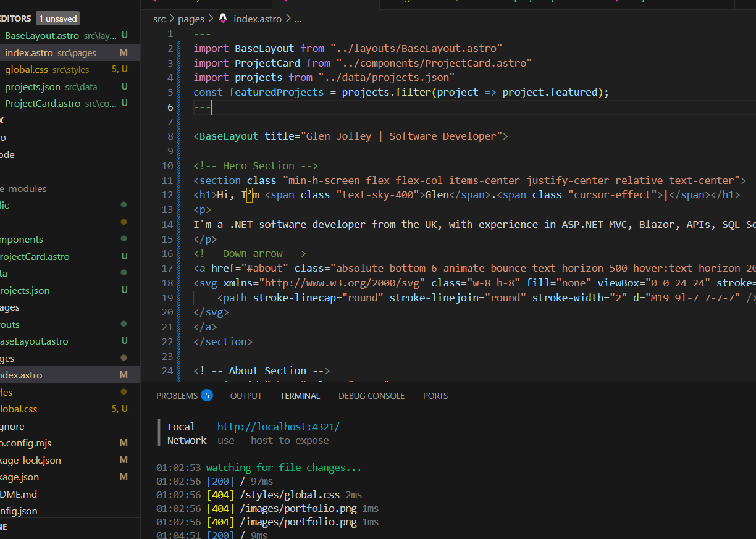Switch to the Problems panel tab
Image resolution: width=756 pixels, height=539 pixels.
pyautogui.click(x=177, y=396)
